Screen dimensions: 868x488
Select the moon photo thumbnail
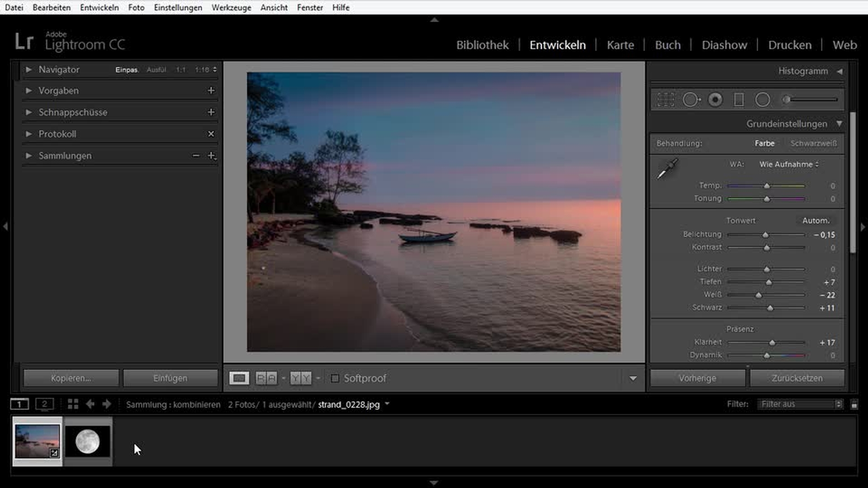click(88, 441)
